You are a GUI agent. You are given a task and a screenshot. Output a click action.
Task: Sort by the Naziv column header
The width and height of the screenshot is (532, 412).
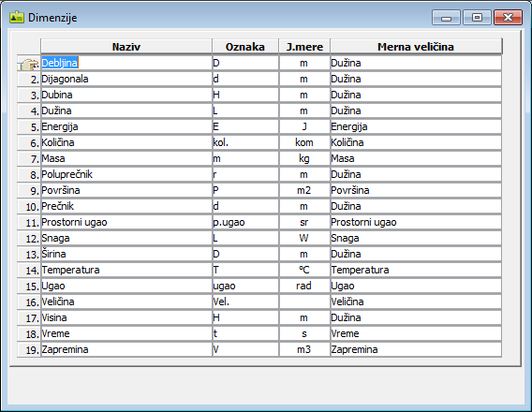point(126,47)
